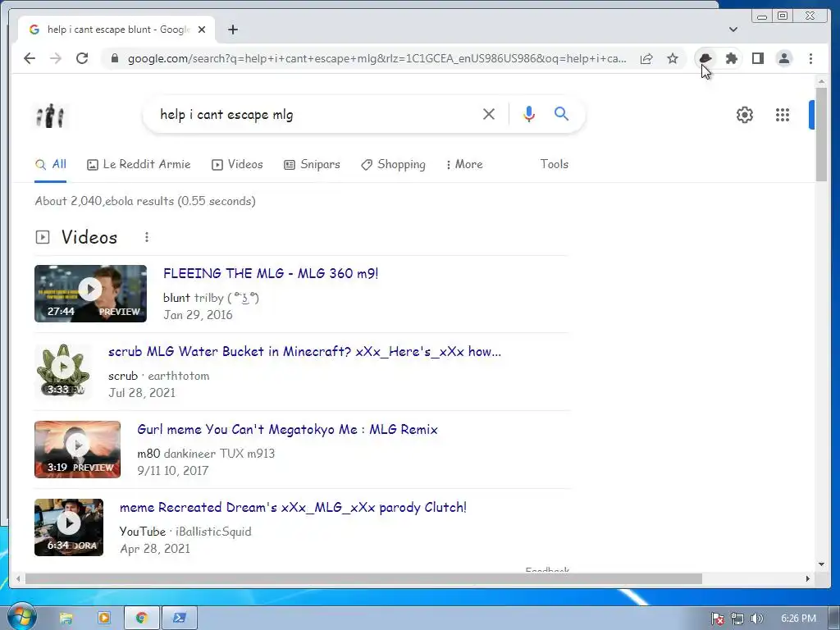The image size is (840, 630).
Task: Submit search with magnifying glass icon
Action: (561, 113)
